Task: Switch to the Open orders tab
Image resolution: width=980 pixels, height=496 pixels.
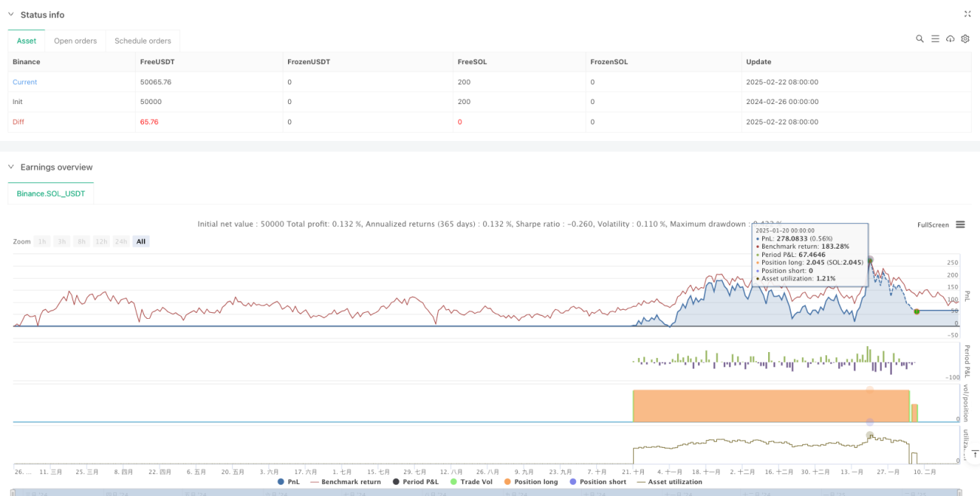Action: pyautogui.click(x=75, y=41)
